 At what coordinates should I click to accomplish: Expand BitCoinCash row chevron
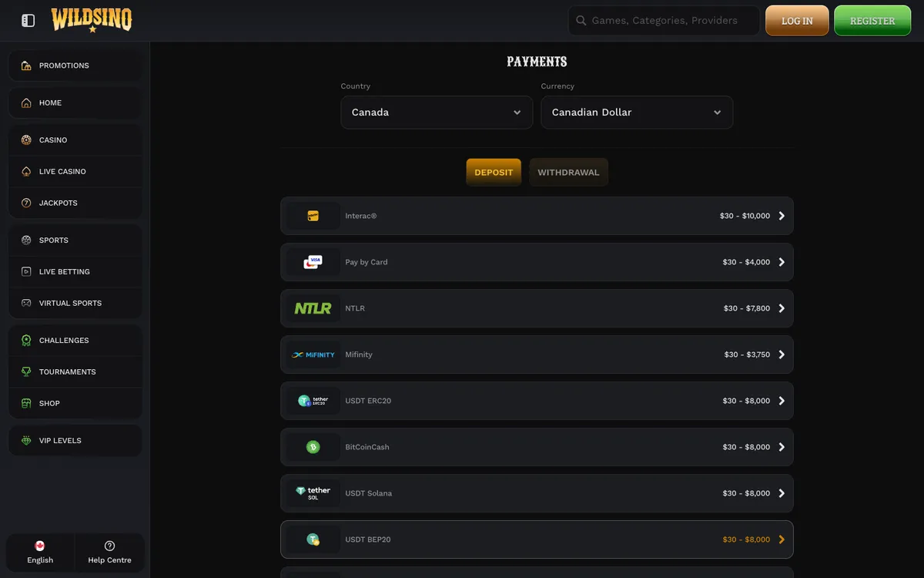pyautogui.click(x=782, y=447)
